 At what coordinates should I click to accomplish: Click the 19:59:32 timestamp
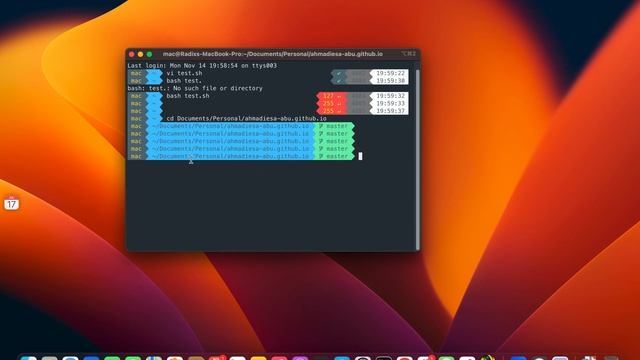point(390,96)
